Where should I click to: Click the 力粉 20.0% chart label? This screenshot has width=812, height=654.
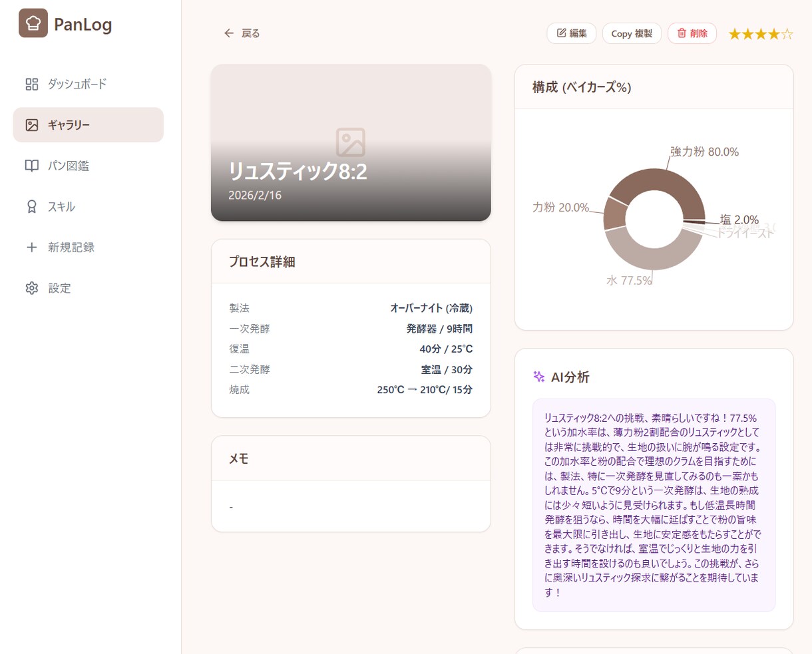[561, 208]
